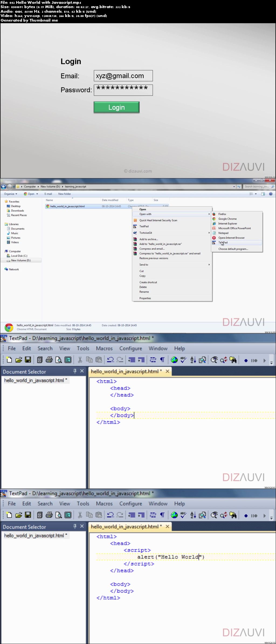Open the Organize dropdown in Explorer
This screenshot has width=276, height=644.
pyautogui.click(x=11, y=194)
